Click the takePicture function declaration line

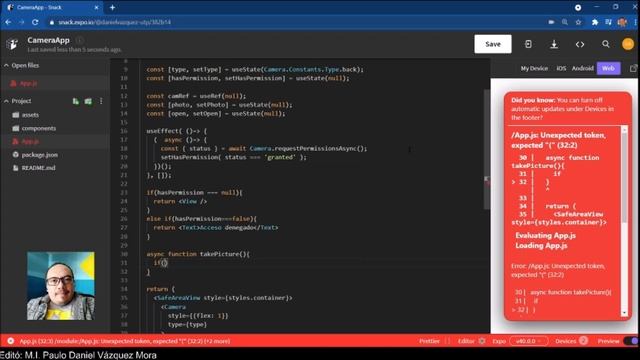[x=198, y=254]
